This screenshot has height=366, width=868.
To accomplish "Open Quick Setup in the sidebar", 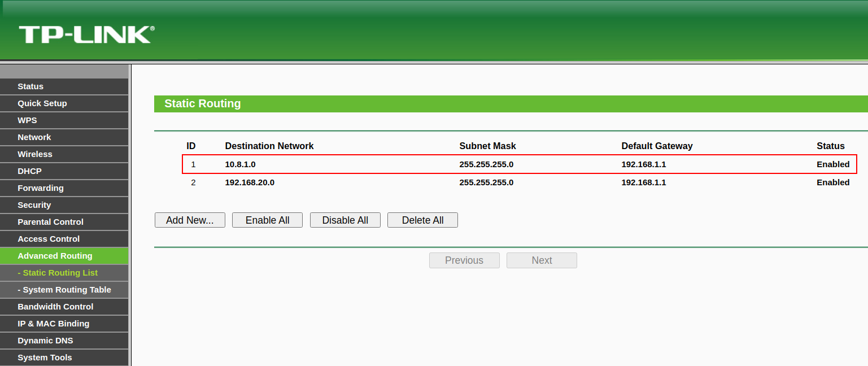I will pyautogui.click(x=64, y=103).
